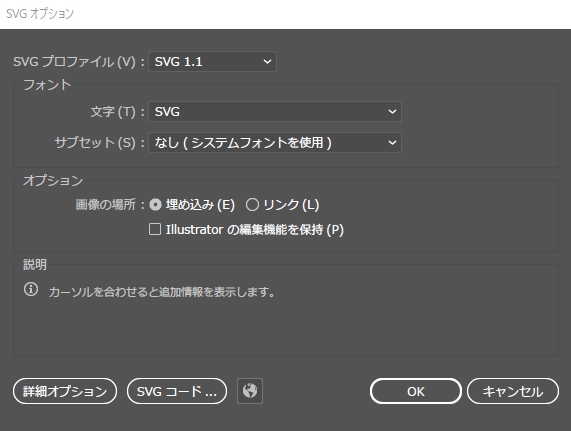571x431 pixels.
Task: Open the SVG プロファイル dropdown showing SVG 1.1
Action: tap(212, 62)
